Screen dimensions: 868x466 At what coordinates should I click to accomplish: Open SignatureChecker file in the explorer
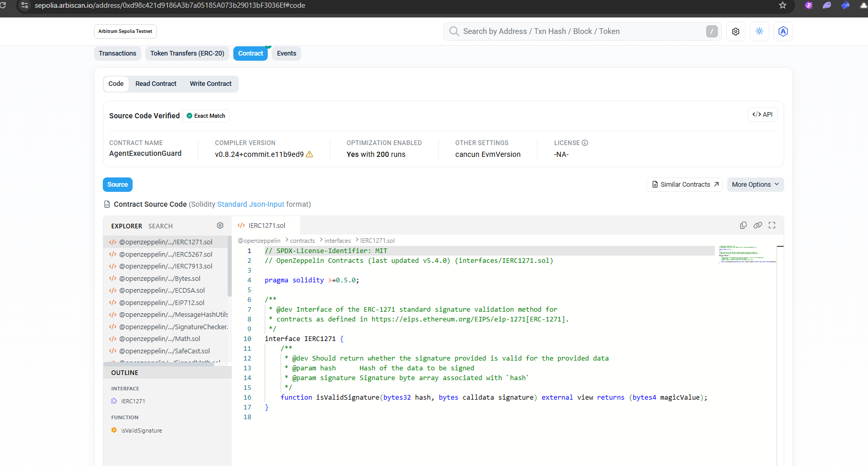165,327
